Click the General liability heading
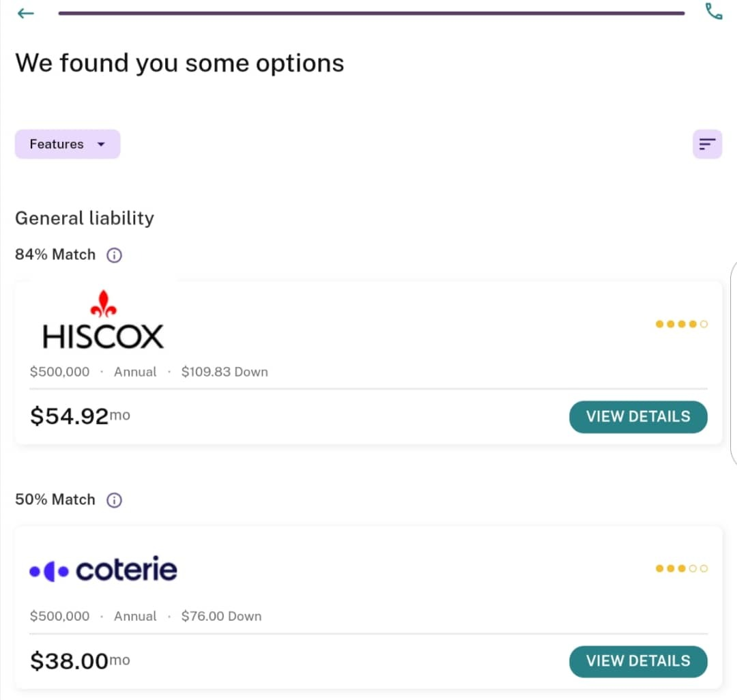 click(x=85, y=218)
